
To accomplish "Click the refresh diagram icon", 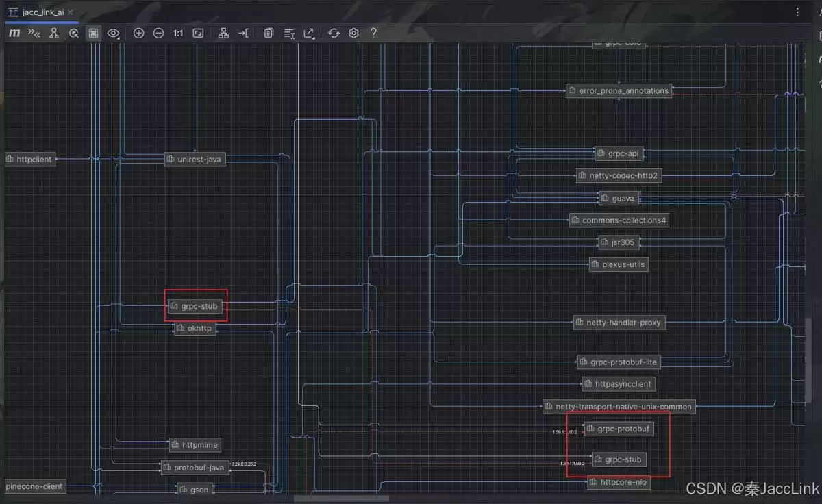I will click(x=334, y=33).
